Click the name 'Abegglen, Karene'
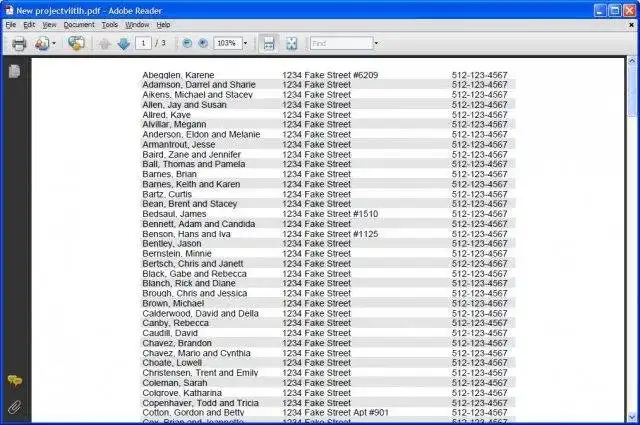The height and width of the screenshot is (425, 640). 178,75
